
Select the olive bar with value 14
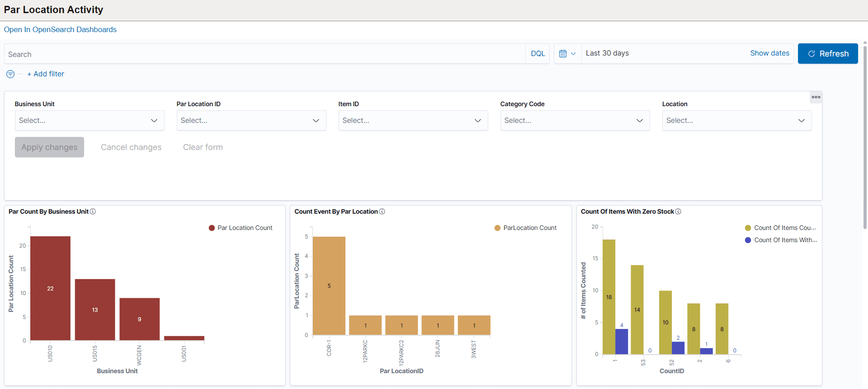point(637,309)
